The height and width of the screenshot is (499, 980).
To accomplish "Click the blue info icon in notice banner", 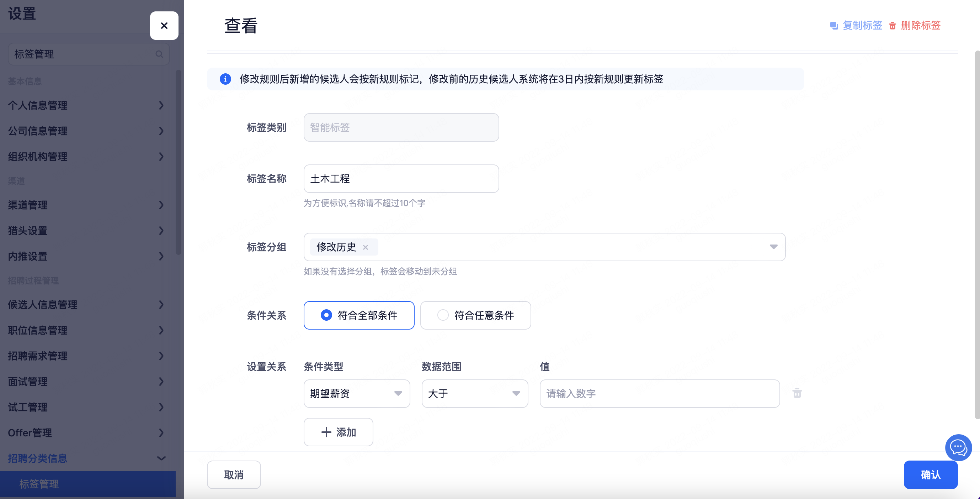I will pyautogui.click(x=225, y=79).
